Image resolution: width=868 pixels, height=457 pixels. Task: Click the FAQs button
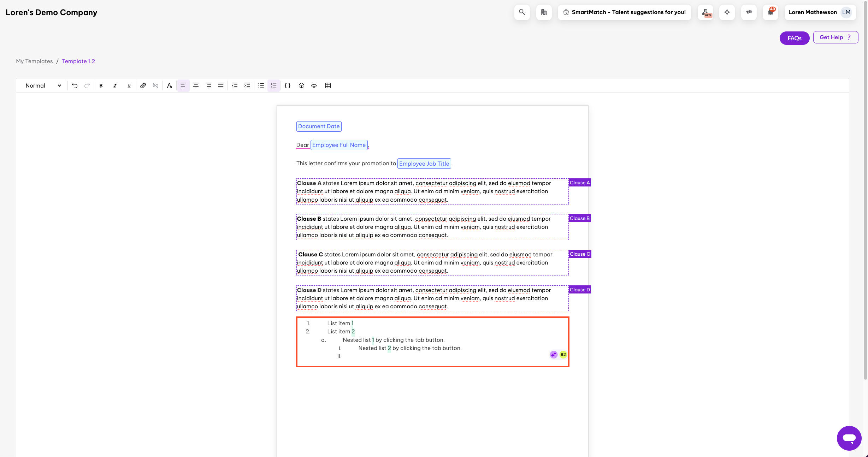coord(794,38)
